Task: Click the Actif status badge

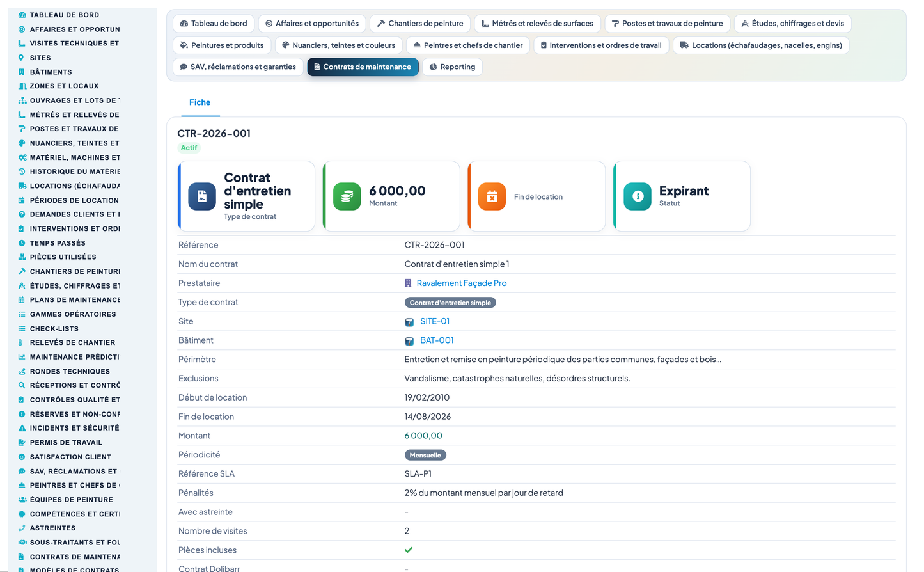Action: [189, 148]
